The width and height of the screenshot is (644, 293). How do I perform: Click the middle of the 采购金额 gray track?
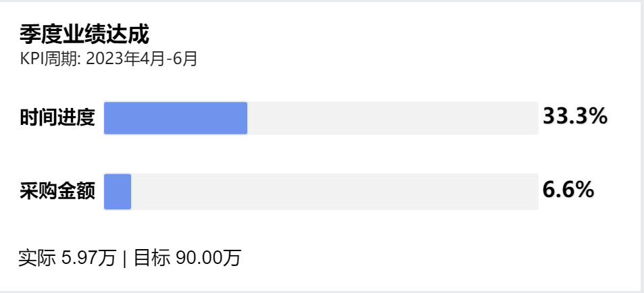click(335, 192)
